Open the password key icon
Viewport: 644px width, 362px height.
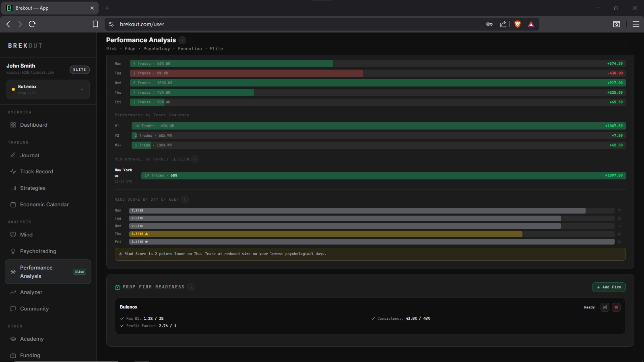coord(489,24)
